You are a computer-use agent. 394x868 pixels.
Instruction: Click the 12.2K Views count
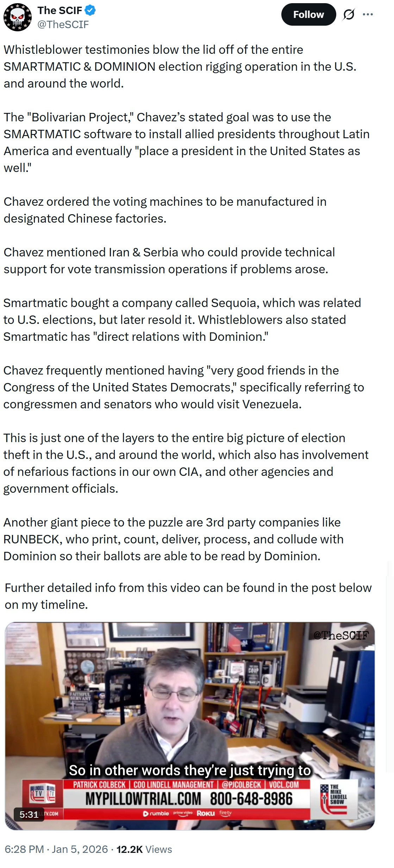pyautogui.click(x=144, y=849)
